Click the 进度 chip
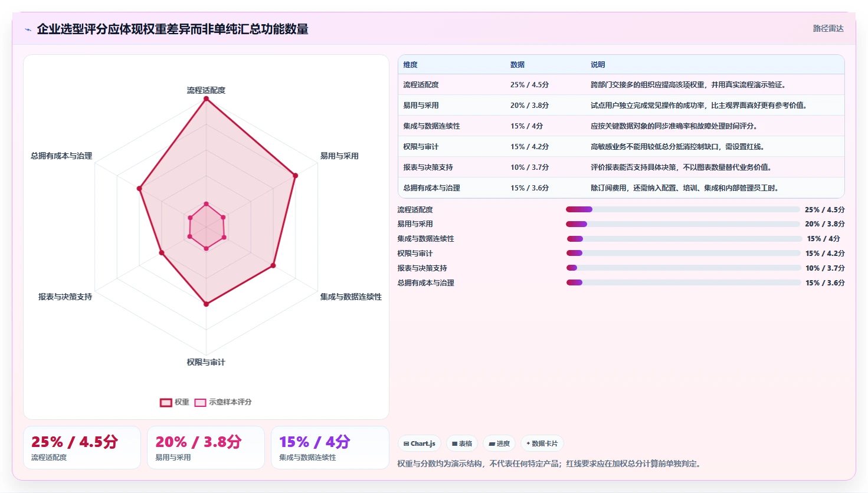 499,443
